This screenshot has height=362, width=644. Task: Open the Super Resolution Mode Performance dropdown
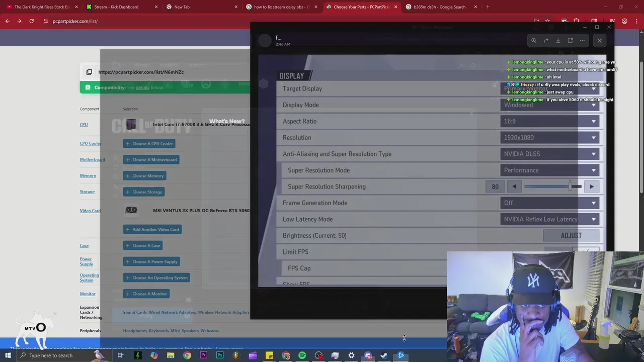(x=550, y=170)
